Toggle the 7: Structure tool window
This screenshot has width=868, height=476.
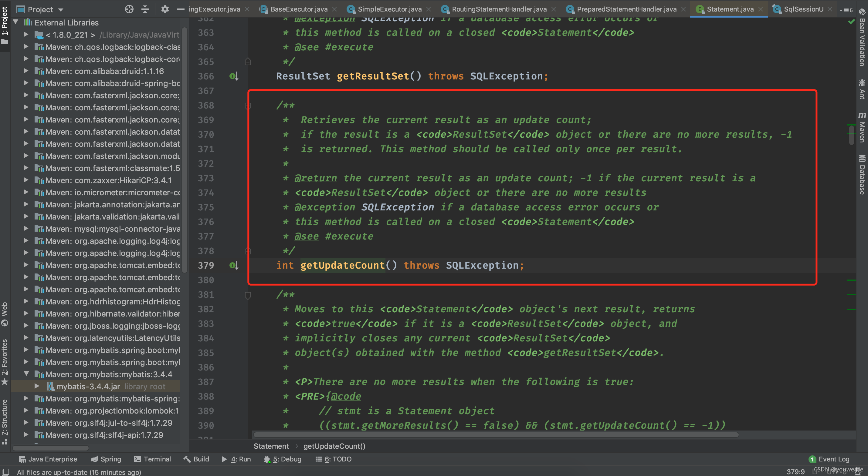(x=5, y=422)
